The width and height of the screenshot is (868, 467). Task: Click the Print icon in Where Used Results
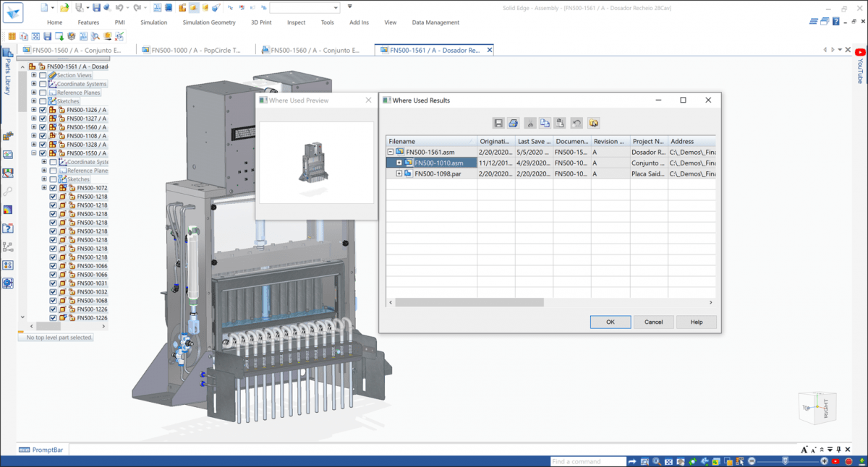(513, 123)
